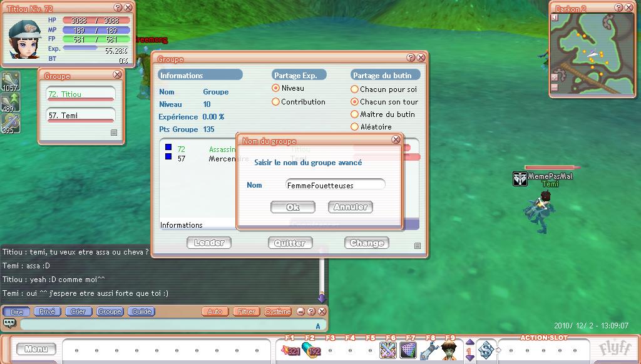
Task: Switch chat to the Crier channel
Action: [x=78, y=311]
